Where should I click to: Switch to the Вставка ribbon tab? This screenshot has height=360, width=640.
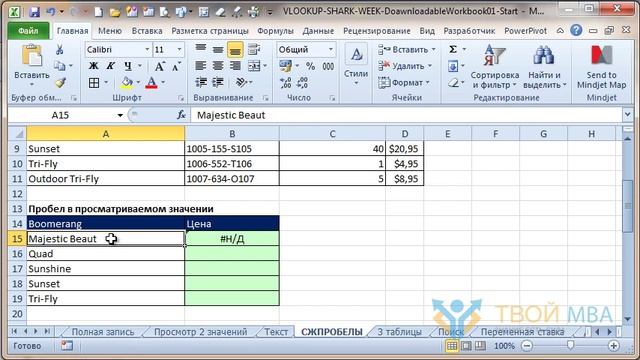pos(147,31)
